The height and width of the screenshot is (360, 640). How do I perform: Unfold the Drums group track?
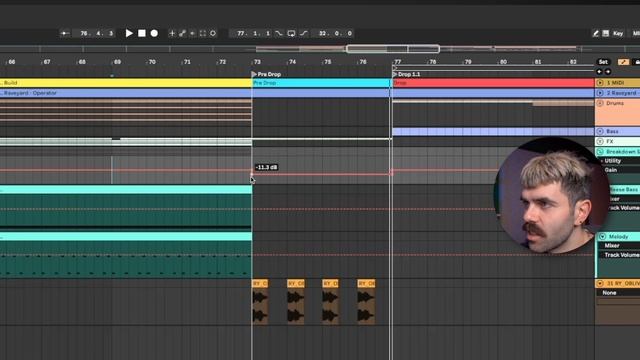click(600, 103)
